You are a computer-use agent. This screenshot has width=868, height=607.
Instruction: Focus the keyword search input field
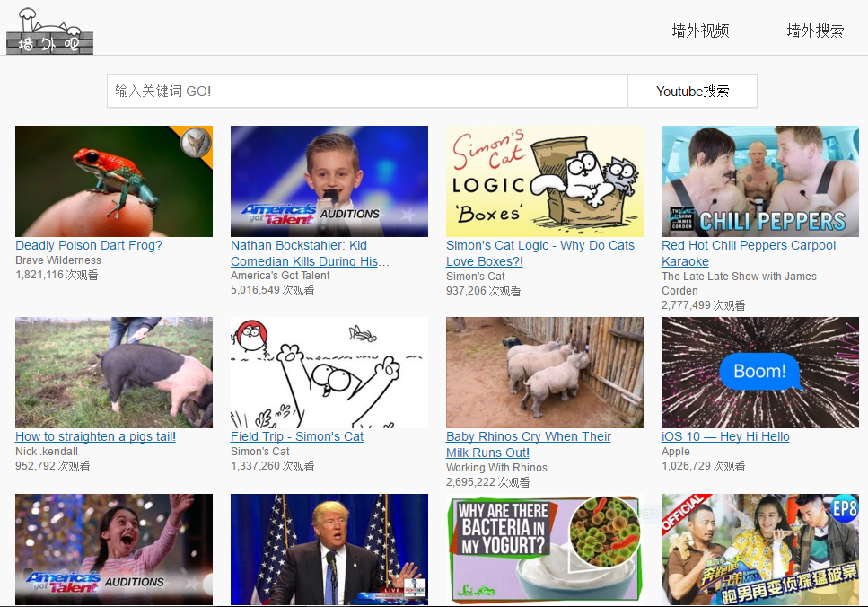coord(367,91)
